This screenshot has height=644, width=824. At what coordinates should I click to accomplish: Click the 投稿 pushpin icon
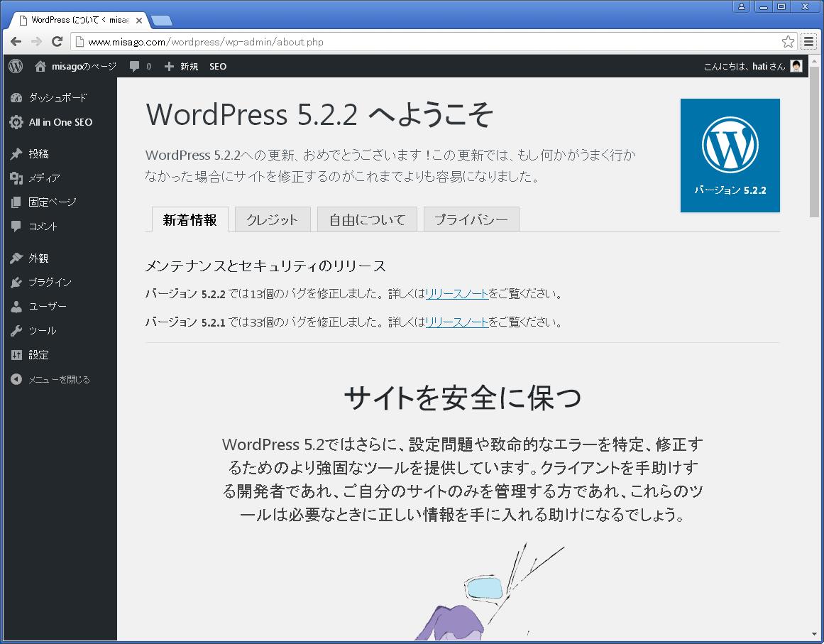click(x=16, y=153)
